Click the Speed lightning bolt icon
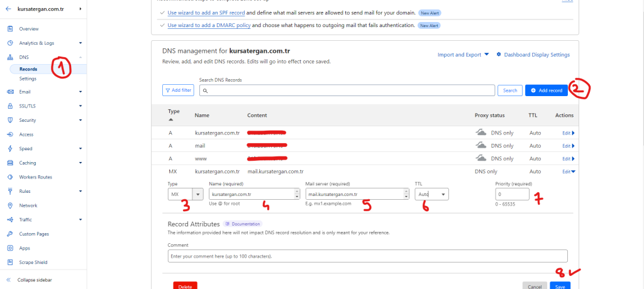 click(x=10, y=149)
